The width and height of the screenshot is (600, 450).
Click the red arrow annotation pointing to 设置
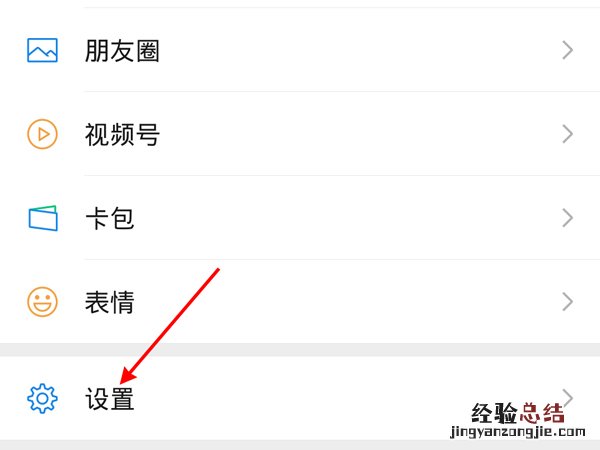point(170,326)
